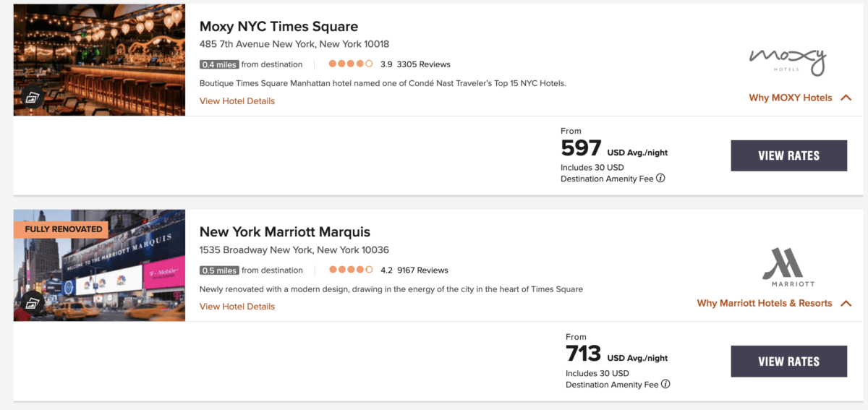Screen dimensions: 868x410
Task: Open the New York Marriott Marquis title
Action: coord(285,232)
